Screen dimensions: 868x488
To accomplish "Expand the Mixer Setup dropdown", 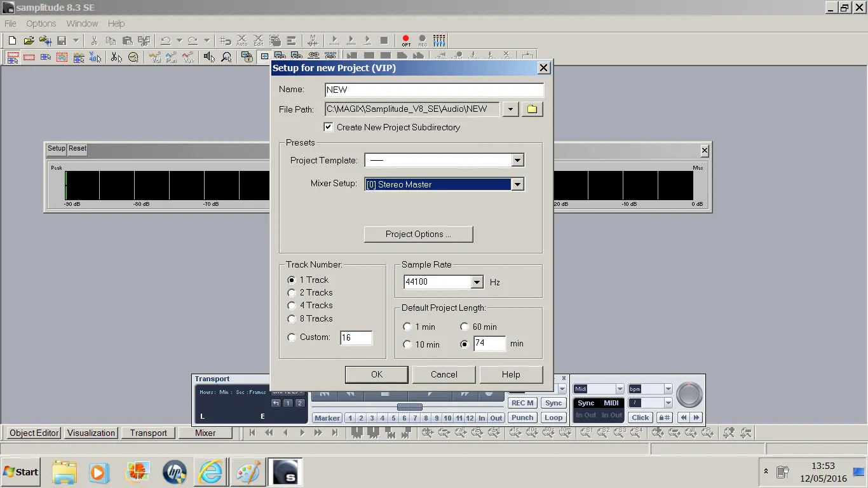I will click(x=517, y=184).
